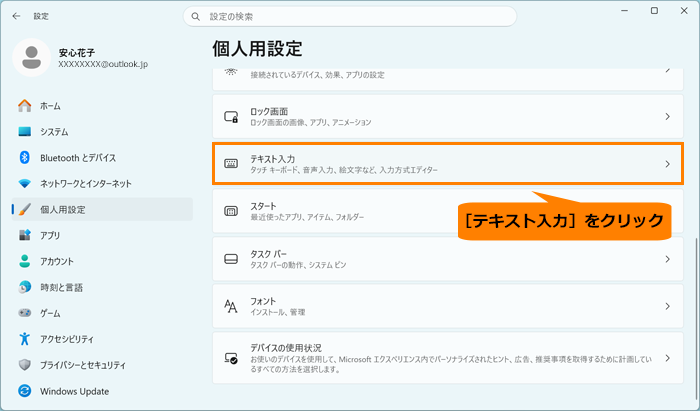
Task: Open the ロック画面 settings row
Action: click(x=448, y=116)
